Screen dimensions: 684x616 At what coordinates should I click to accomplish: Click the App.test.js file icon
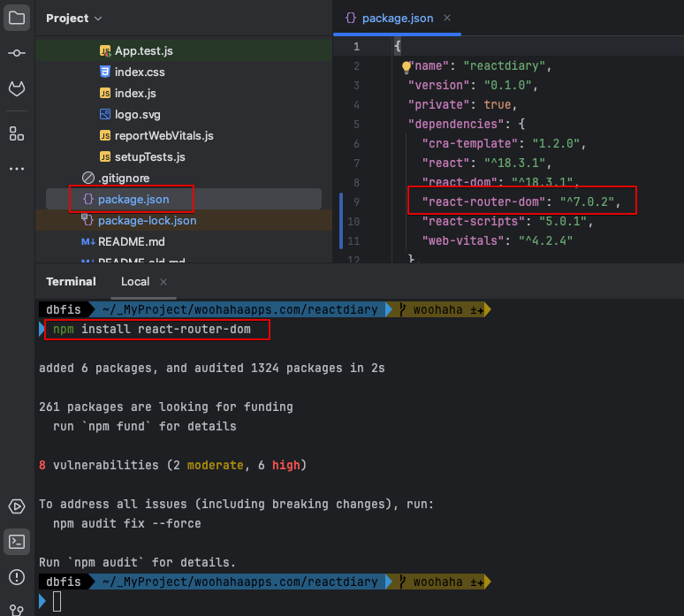click(x=104, y=51)
